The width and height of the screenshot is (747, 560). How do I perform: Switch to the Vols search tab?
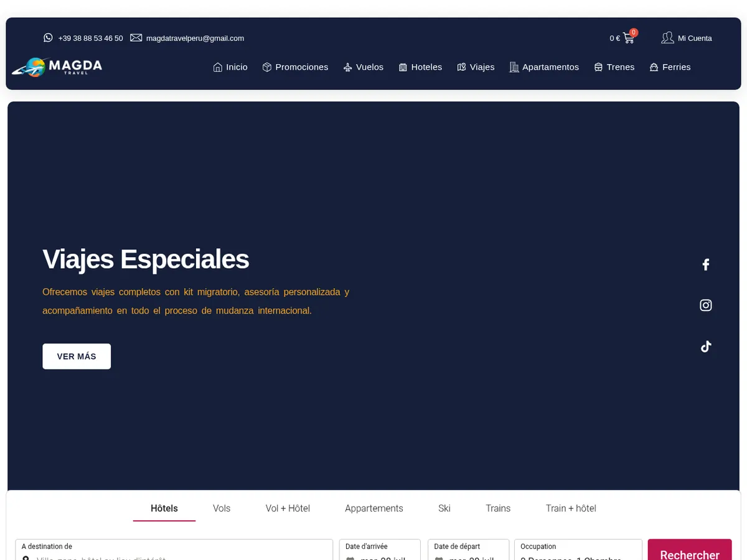click(x=222, y=508)
